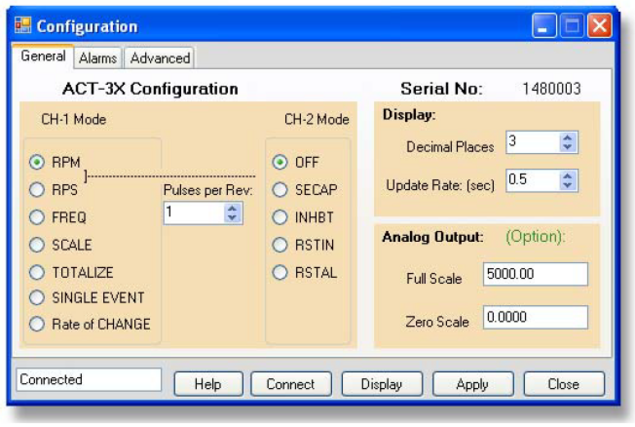Choose INHBT for CH-2 Mode
The image size is (635, 427).
point(281,215)
